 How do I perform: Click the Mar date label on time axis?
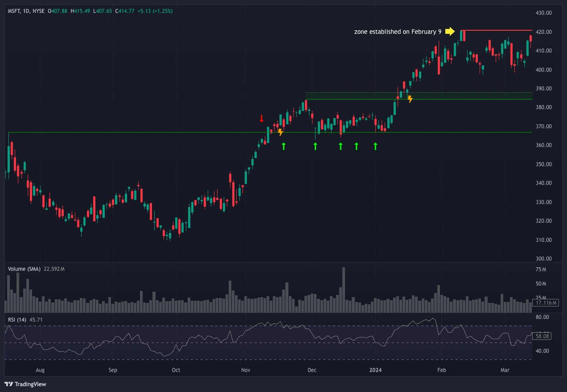505,370
